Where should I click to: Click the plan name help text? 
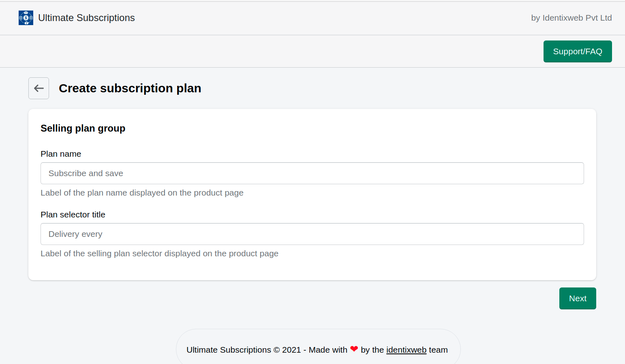(142, 193)
